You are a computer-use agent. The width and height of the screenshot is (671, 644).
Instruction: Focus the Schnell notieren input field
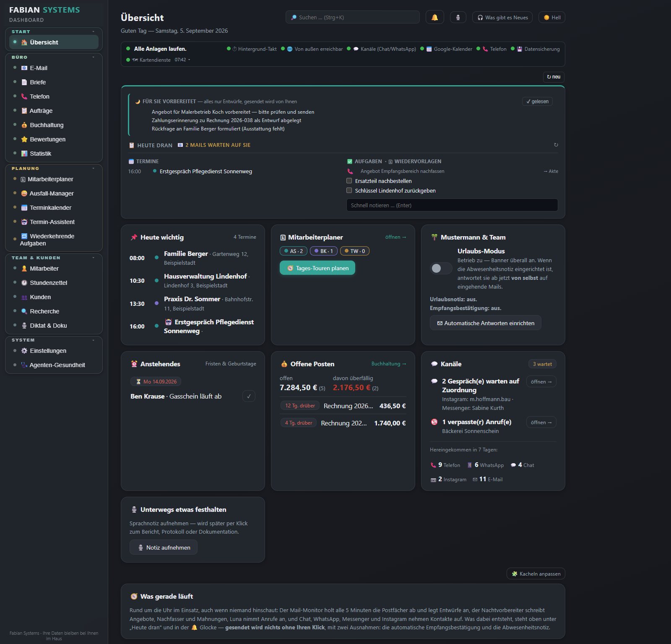point(452,205)
